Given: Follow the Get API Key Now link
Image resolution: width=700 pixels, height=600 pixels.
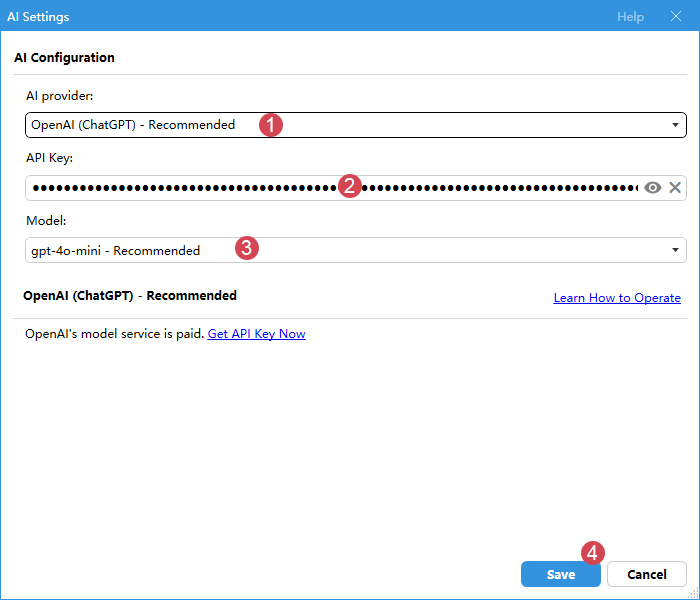Looking at the screenshot, I should point(257,334).
